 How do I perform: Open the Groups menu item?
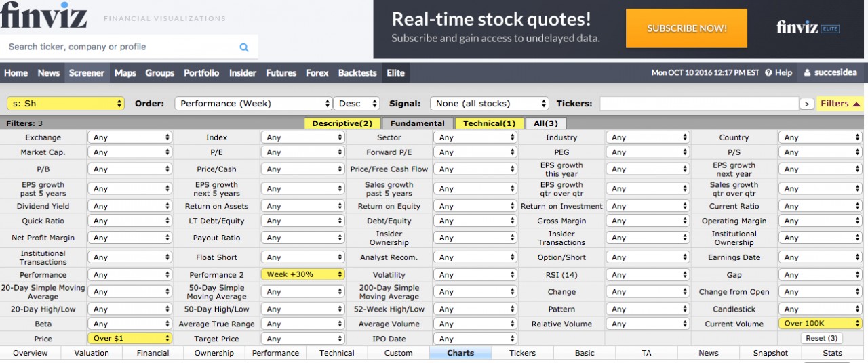(x=160, y=73)
